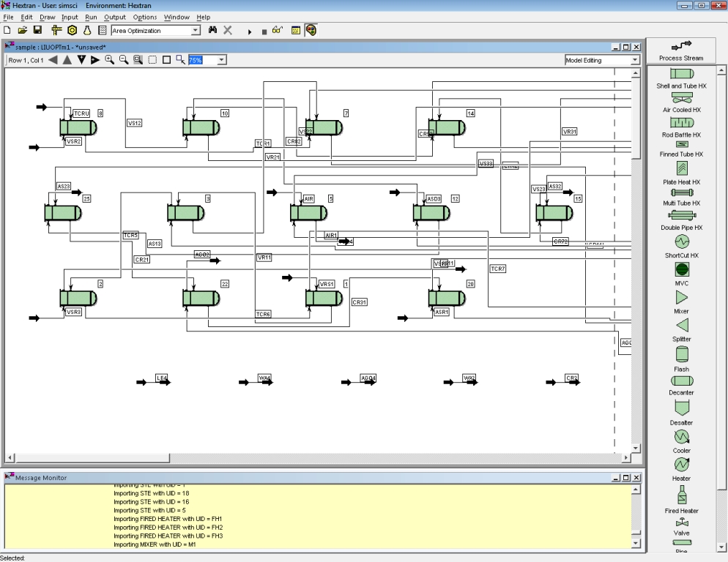
Task: Click inside the 75% zoom field
Action: pos(203,60)
